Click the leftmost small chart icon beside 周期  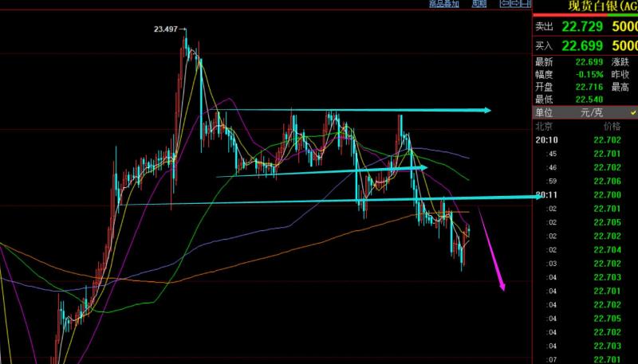pos(504,4)
